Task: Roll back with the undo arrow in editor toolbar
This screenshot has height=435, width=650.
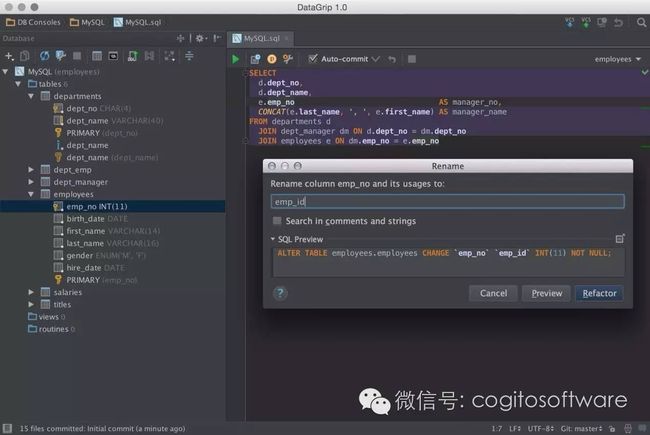Action: coord(392,59)
